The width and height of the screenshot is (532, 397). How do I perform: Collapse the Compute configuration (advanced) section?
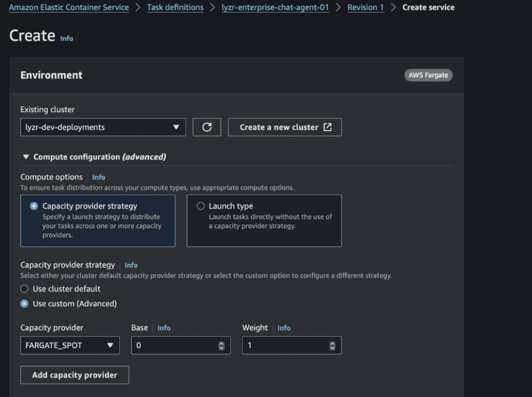26,157
